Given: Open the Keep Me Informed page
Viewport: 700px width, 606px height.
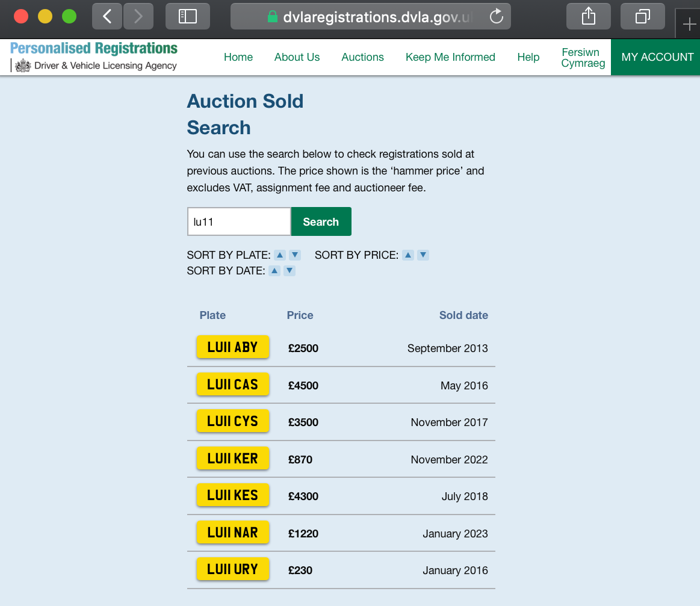Looking at the screenshot, I should (x=450, y=57).
